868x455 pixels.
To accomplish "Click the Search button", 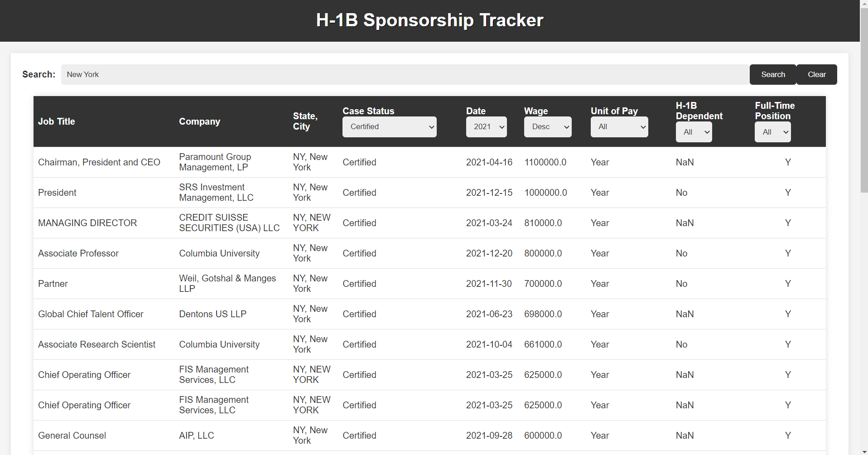I will coord(772,74).
